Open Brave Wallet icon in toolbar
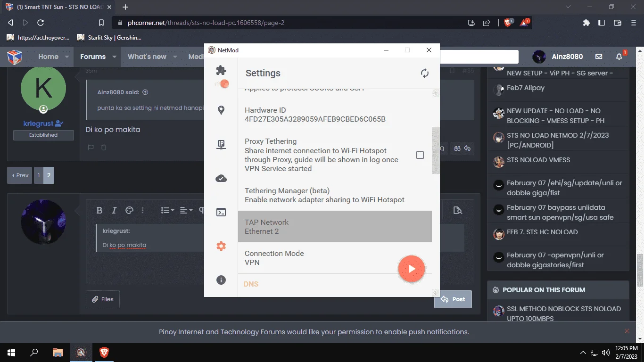The width and height of the screenshot is (644, 362). [x=617, y=23]
